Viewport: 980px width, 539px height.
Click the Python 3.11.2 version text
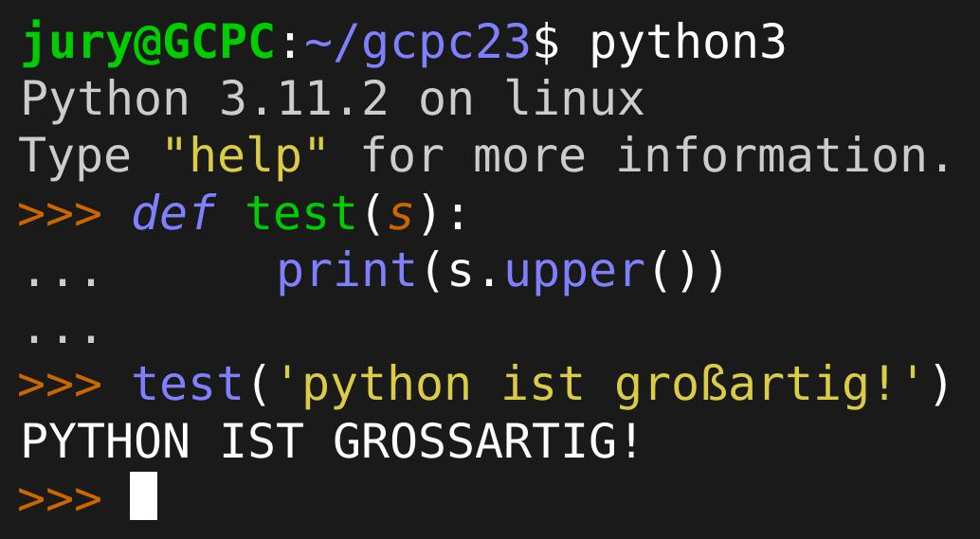pyautogui.click(x=204, y=99)
